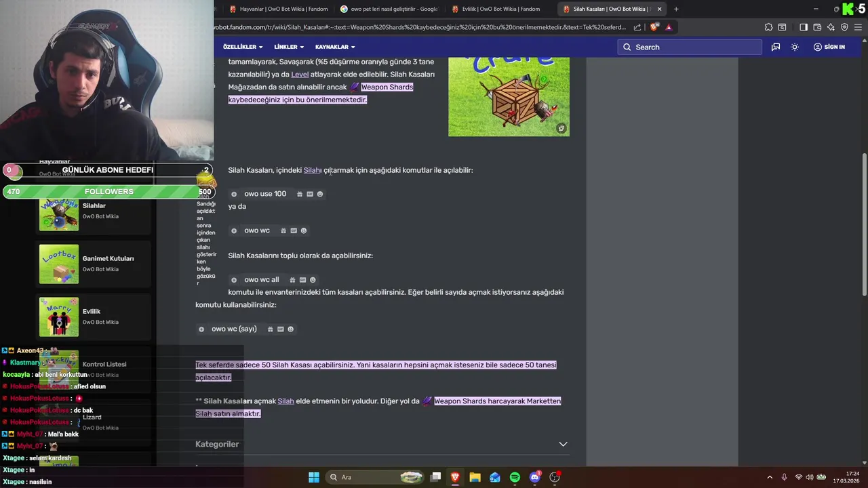Viewport: 868px width, 488px height.
Task: Open Silahlar card in sidebar
Action: (94, 211)
